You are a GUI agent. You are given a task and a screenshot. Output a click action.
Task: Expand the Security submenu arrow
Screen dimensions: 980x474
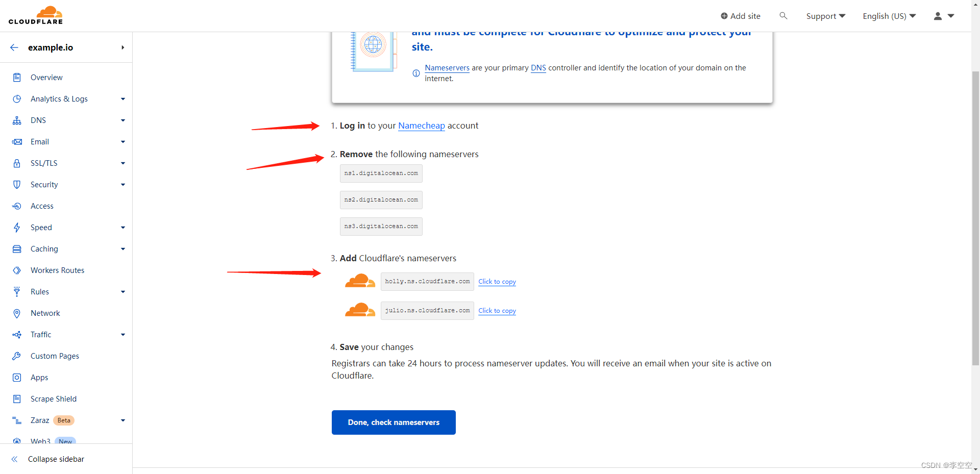pos(123,185)
